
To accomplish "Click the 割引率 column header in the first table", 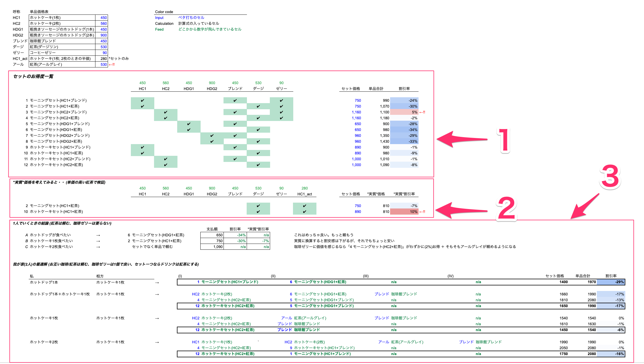I will [404, 89].
